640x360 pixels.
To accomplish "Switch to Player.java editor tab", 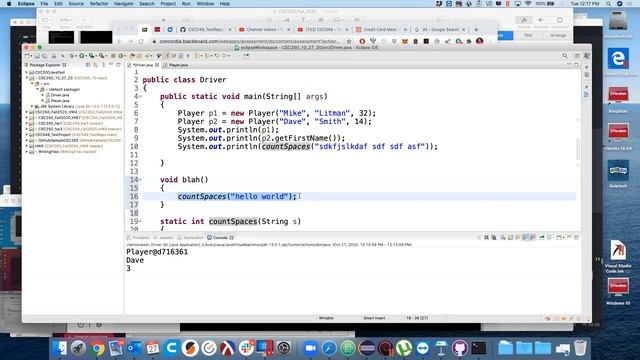I will point(176,65).
